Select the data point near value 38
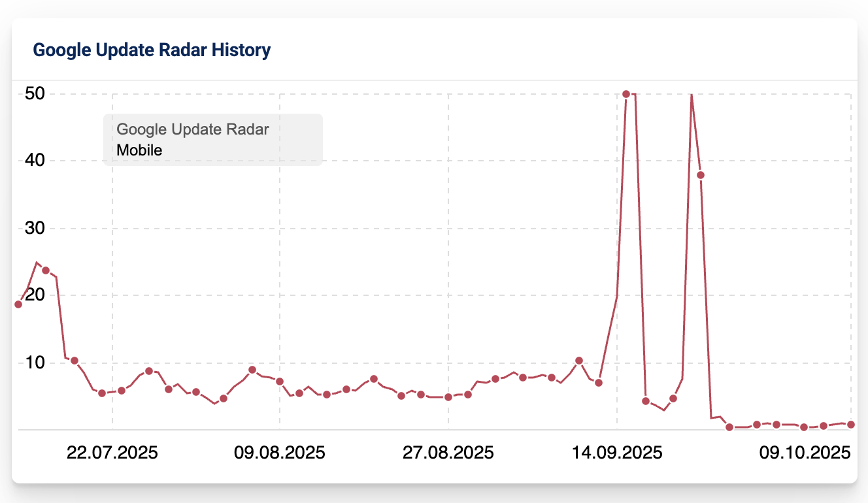This screenshot has height=503, width=868. [701, 175]
